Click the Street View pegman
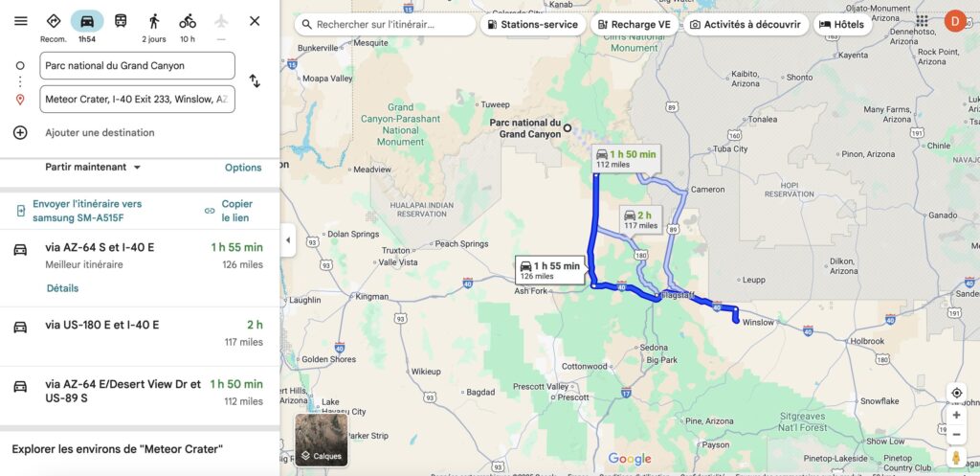 956,457
